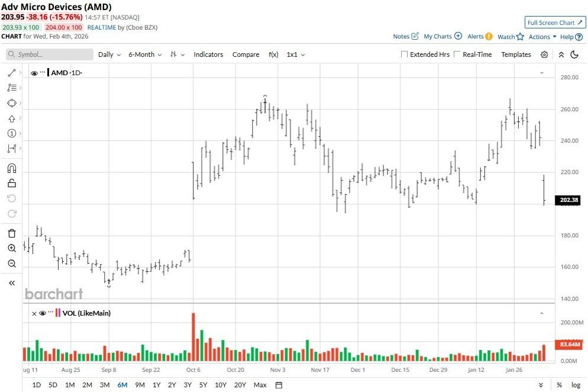Select the shapes drawing tool
588x392 pixels.
12,103
